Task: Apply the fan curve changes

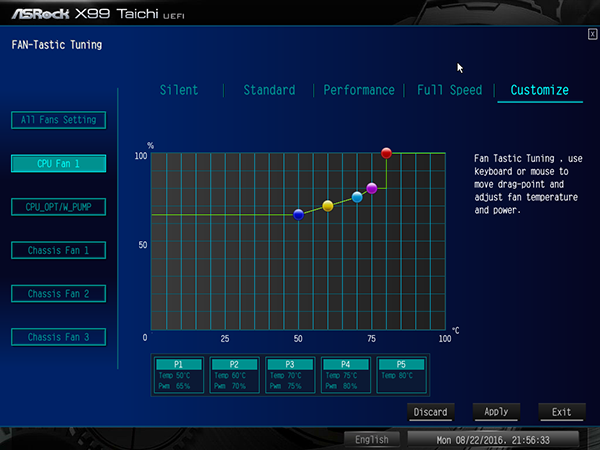Action: point(496,412)
